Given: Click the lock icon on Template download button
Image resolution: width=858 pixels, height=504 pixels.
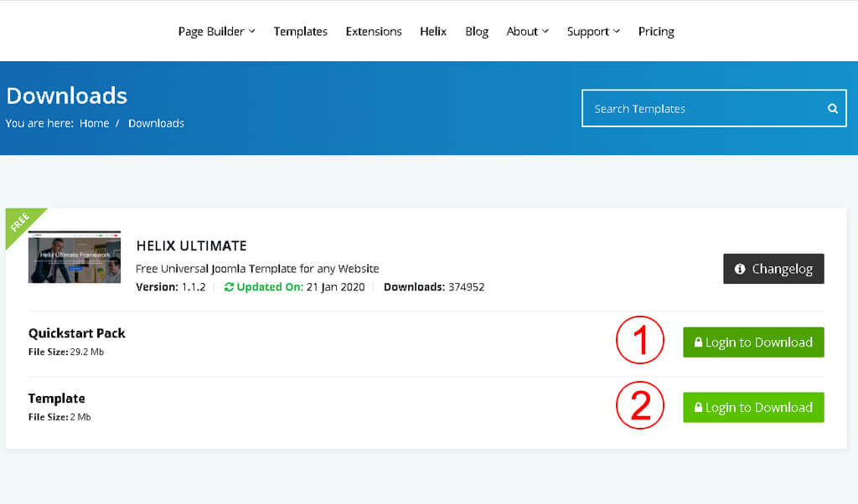Looking at the screenshot, I should [698, 407].
